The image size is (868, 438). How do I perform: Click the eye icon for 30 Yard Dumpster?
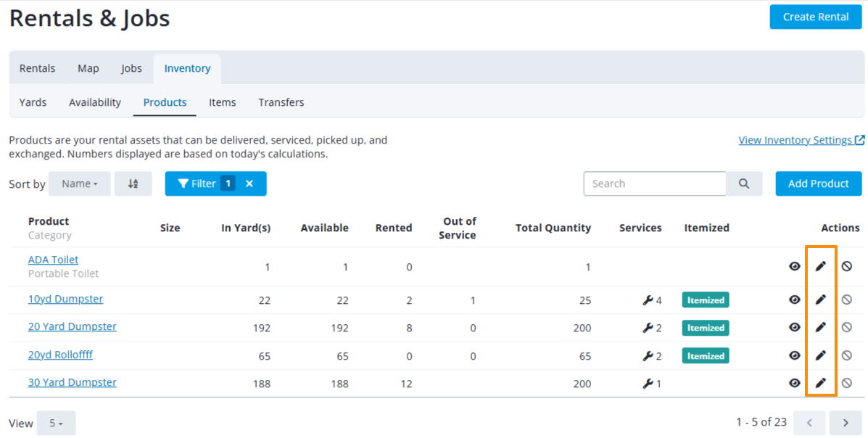click(794, 383)
